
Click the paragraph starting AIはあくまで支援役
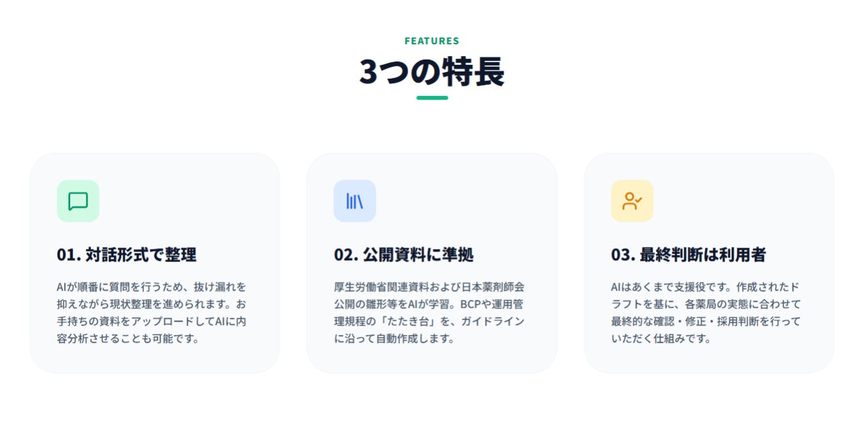click(x=706, y=313)
